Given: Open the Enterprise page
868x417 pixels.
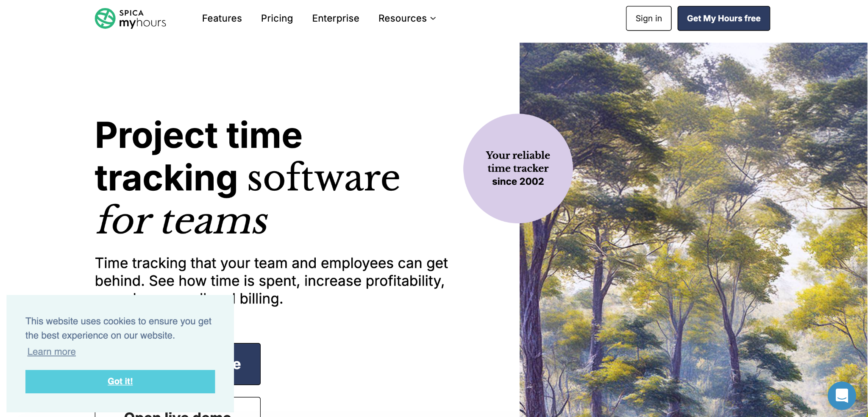Looking at the screenshot, I should (335, 18).
